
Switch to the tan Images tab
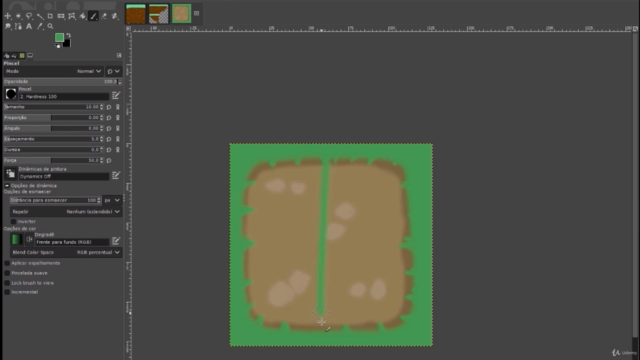tap(22, 56)
